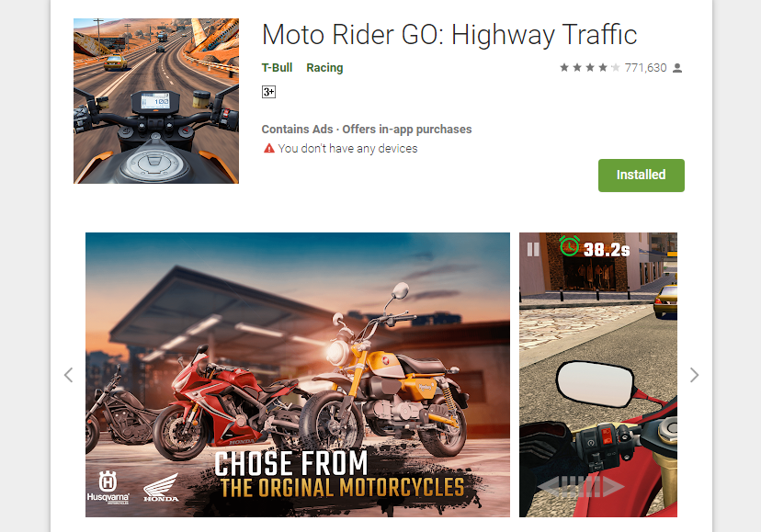This screenshot has height=532, width=761.
Task: Click the pause icon in gameplay screenshot
Action: point(533,250)
